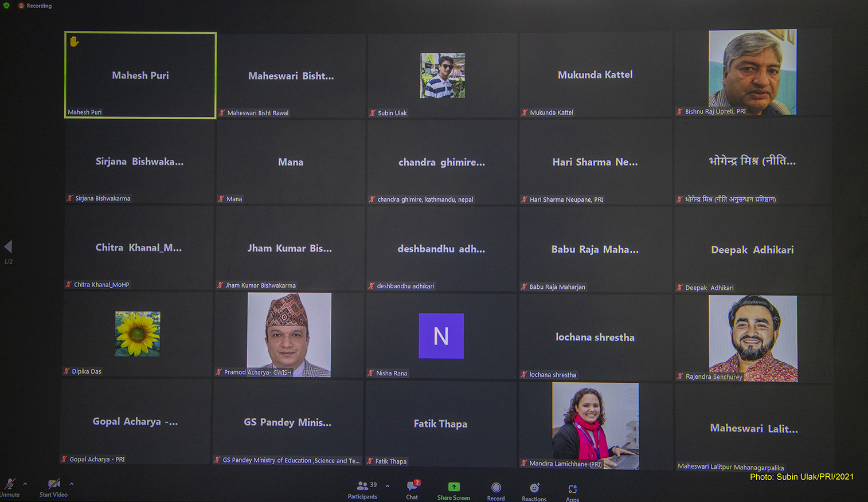Viewport: 868px width, 502px height.
Task: Click the raised hand icon on Mahesh Puri's tile
Action: click(x=74, y=41)
